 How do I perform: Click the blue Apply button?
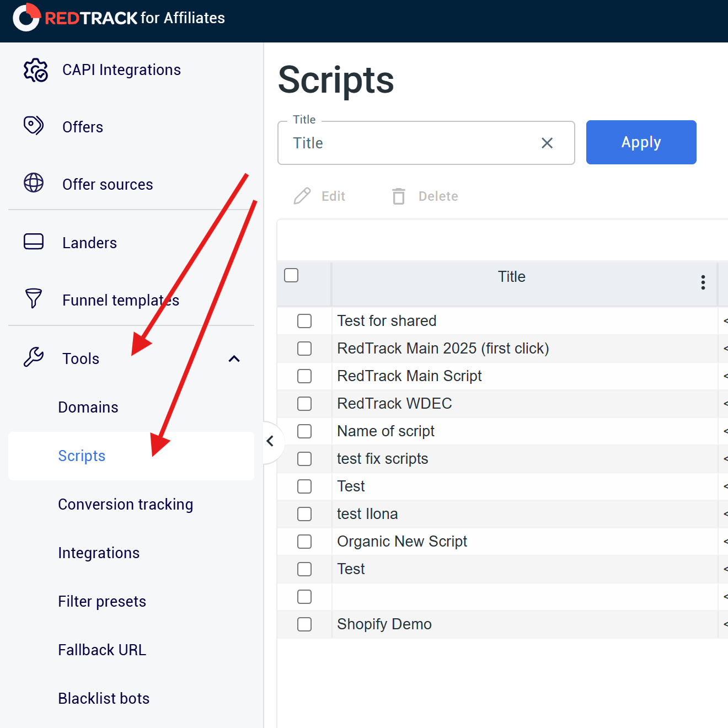point(641,142)
